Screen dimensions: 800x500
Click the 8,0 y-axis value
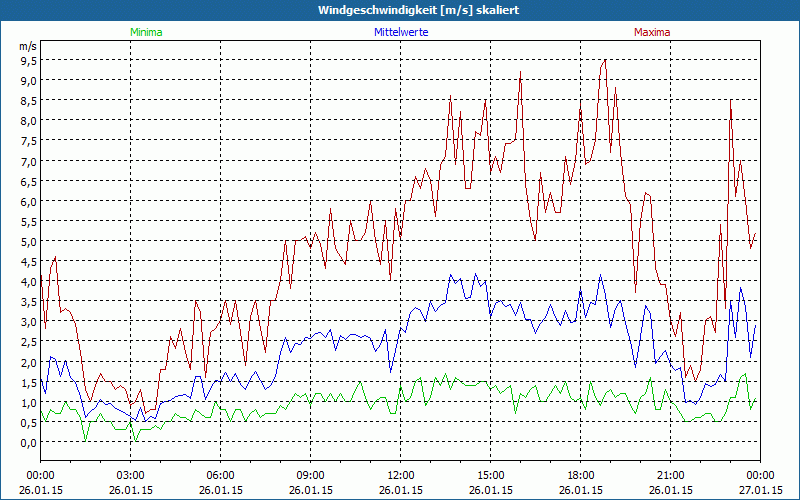coord(29,120)
